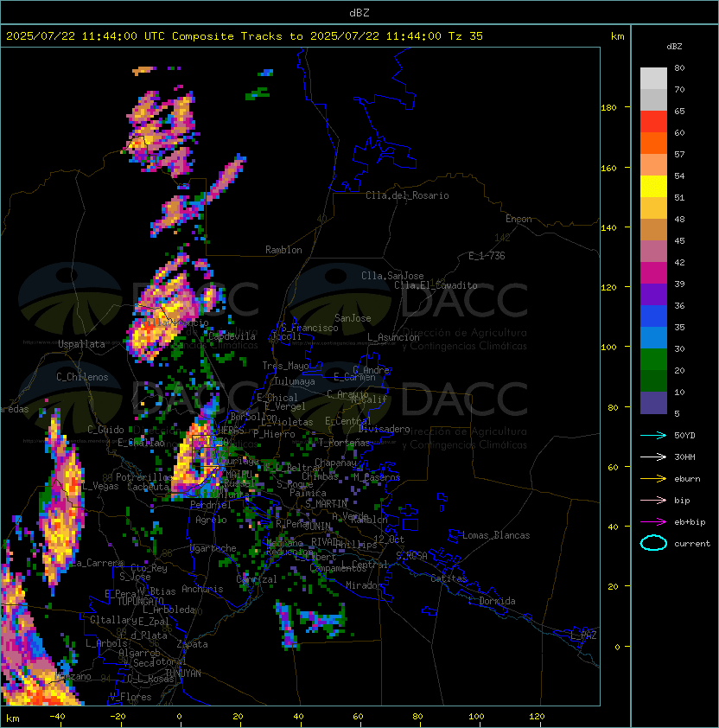
Task: Click the 30HM white arrow legend icon
Action: pyautogui.click(x=653, y=457)
